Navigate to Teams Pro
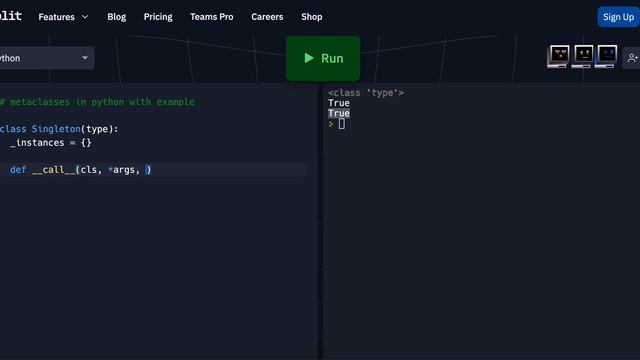The height and width of the screenshot is (360, 640). [x=212, y=17]
